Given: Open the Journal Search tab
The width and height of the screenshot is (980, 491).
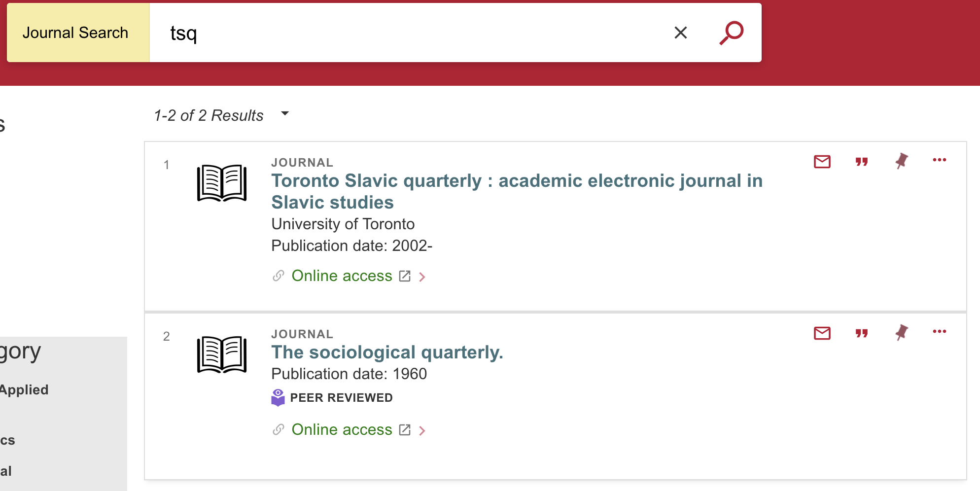Looking at the screenshot, I should point(75,33).
